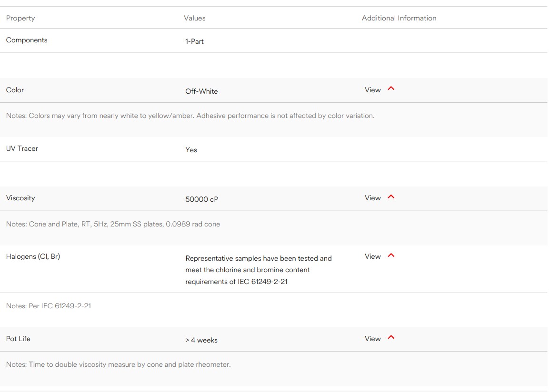The height and width of the screenshot is (392, 550).
Task: Collapse the Viscosity row red chevron
Action: (x=391, y=197)
